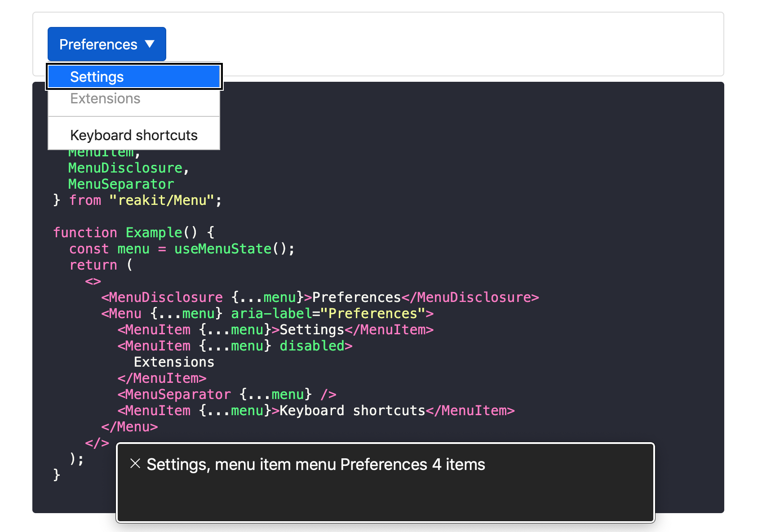Close the screen reader caption panel

pos(135,464)
